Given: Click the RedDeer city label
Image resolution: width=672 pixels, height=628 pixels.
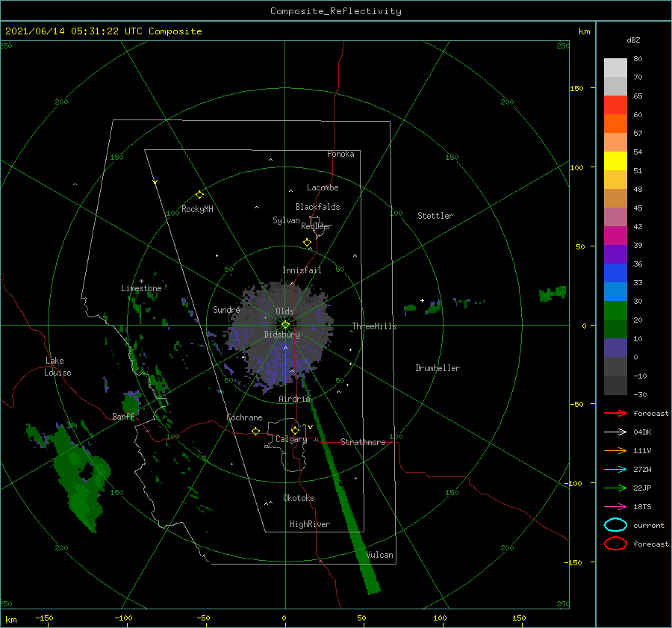Looking at the screenshot, I should click(x=317, y=226).
